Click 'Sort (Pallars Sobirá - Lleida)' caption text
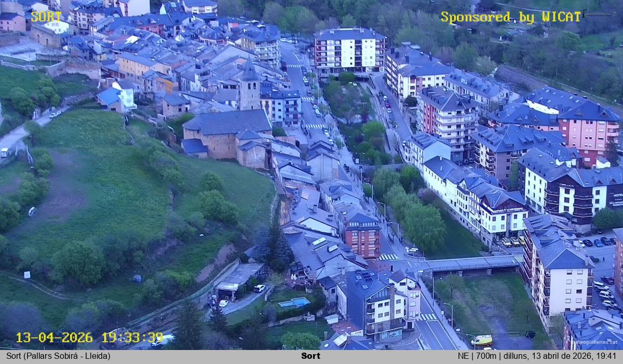 (58, 356)
